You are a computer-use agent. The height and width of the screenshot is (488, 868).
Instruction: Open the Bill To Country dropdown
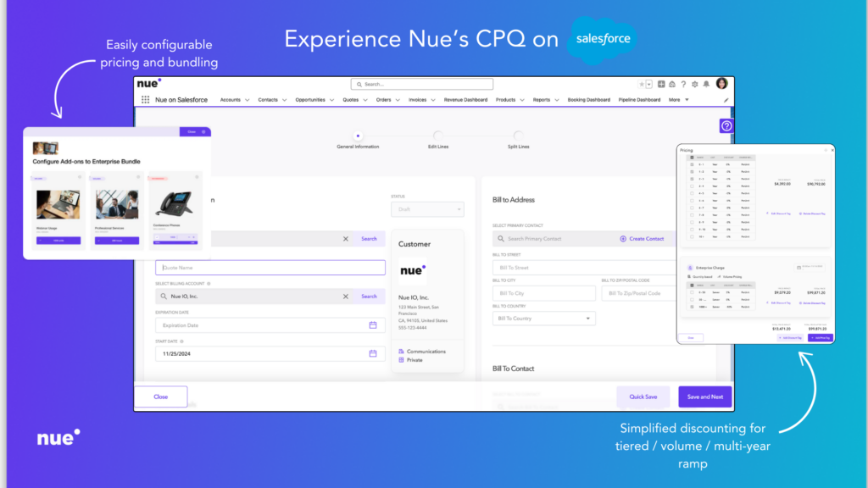coord(543,318)
